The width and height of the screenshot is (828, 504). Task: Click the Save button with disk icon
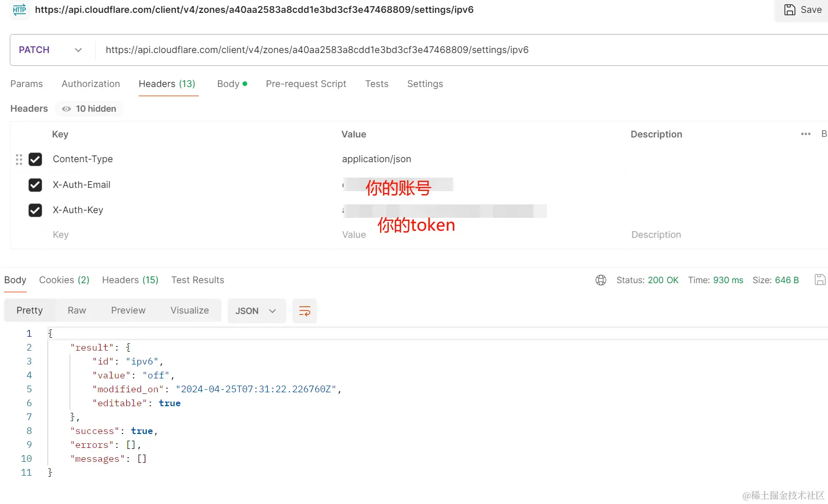tap(802, 10)
